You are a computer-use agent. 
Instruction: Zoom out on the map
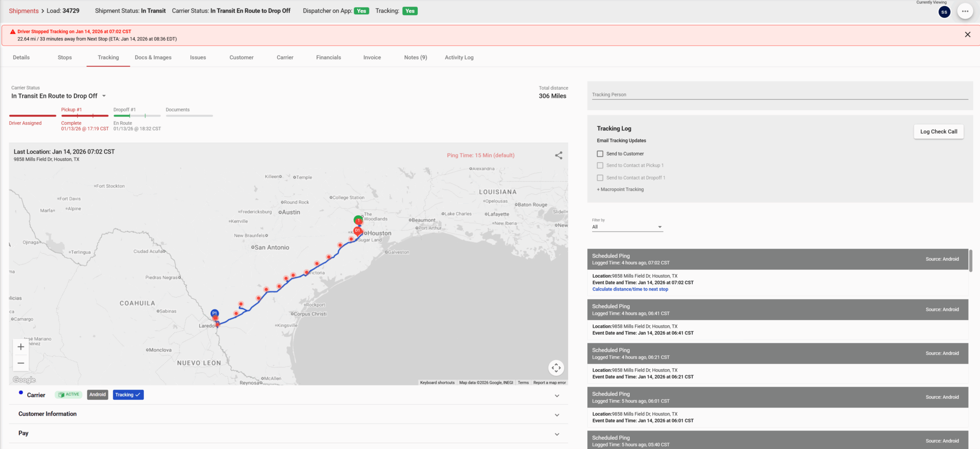click(x=21, y=363)
